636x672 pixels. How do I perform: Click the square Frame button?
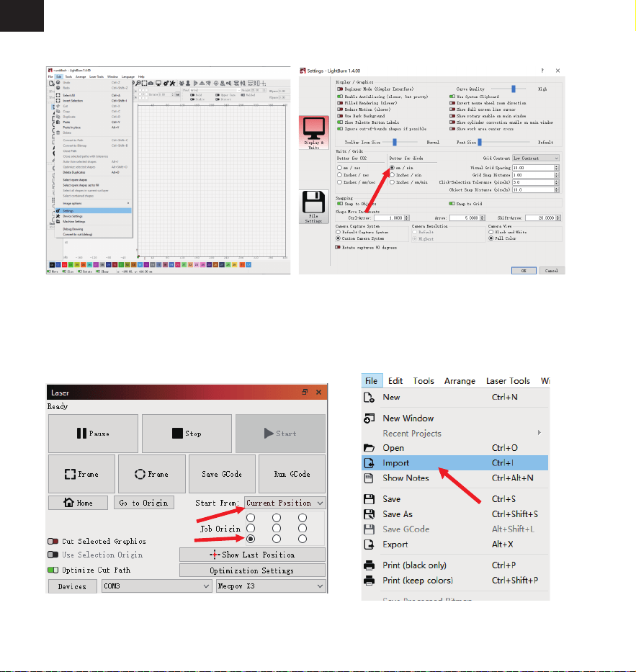tap(81, 474)
